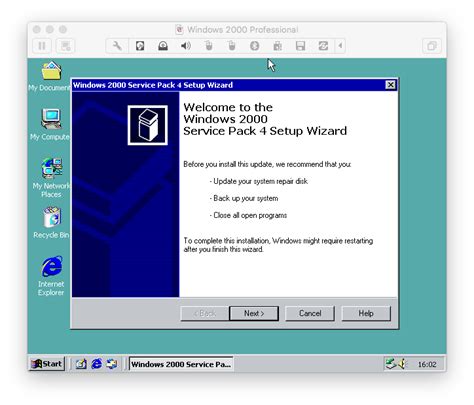
Task: Click the "Close all open programs" text
Action: (x=250, y=215)
